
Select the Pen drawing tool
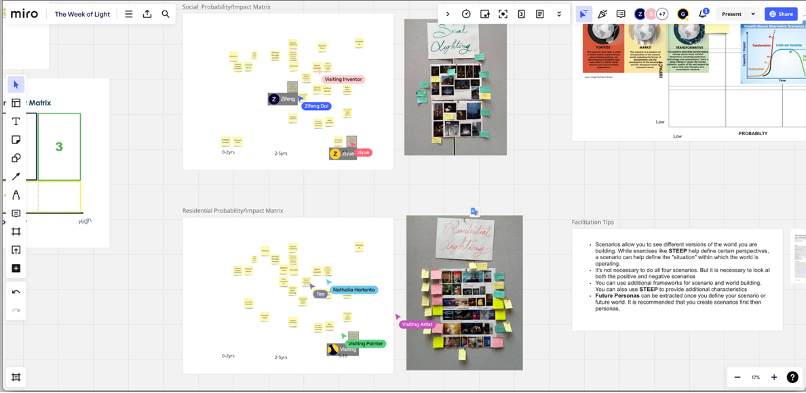[16, 195]
